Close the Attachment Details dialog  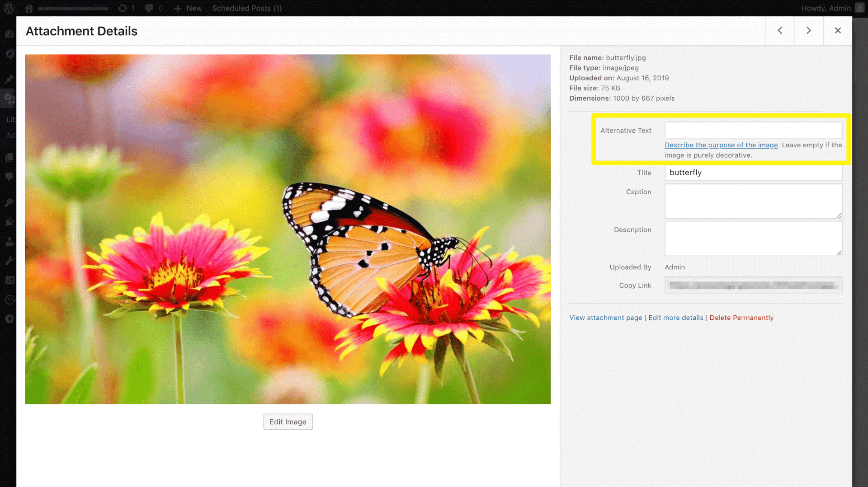point(837,31)
